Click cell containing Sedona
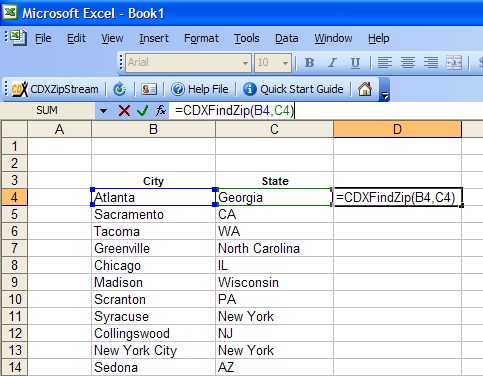Image resolution: width=483 pixels, height=376 pixels. (x=153, y=367)
